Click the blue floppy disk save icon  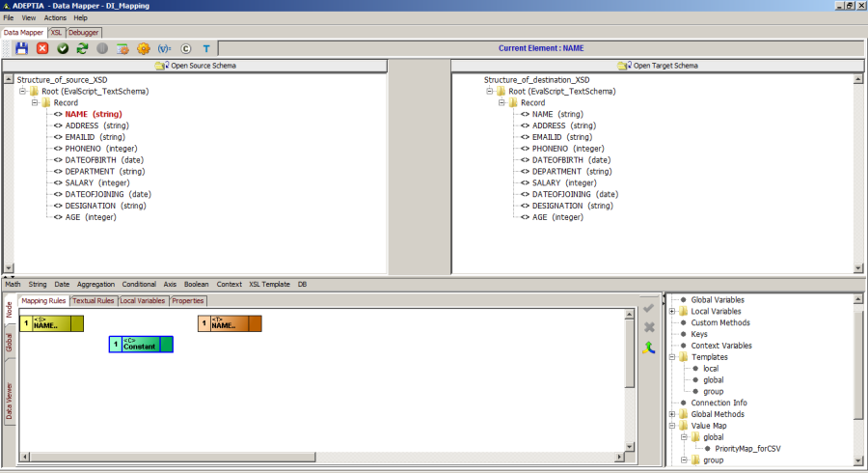(x=21, y=48)
